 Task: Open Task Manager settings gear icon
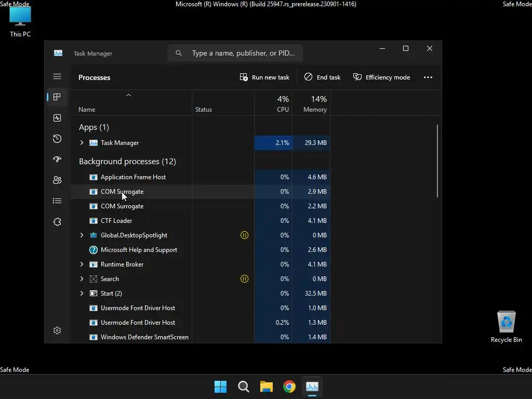(x=57, y=330)
